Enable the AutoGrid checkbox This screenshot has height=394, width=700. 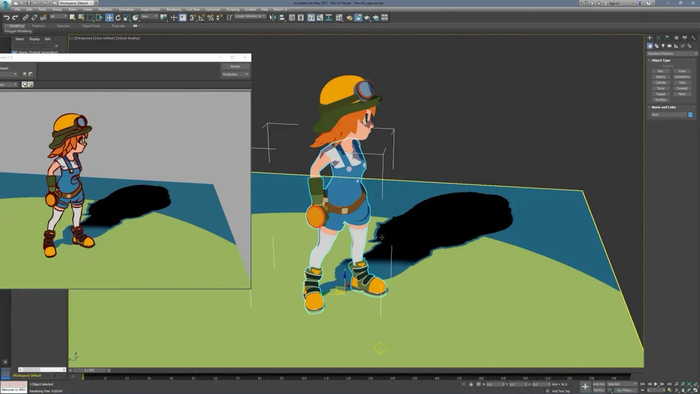click(660, 66)
